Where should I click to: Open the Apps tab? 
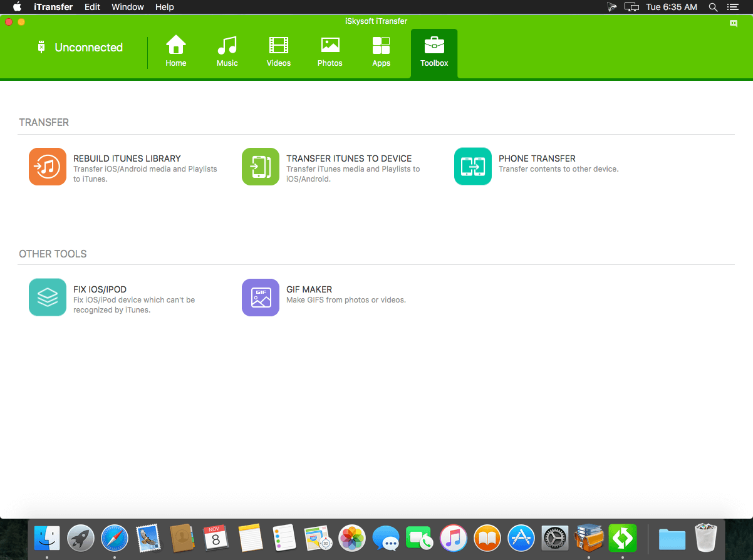[381, 51]
